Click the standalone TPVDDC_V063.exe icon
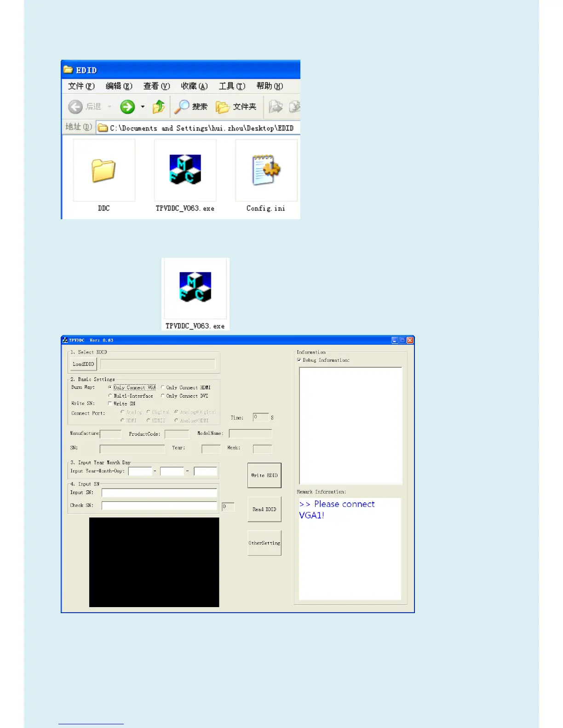The image size is (563, 728). [195, 287]
